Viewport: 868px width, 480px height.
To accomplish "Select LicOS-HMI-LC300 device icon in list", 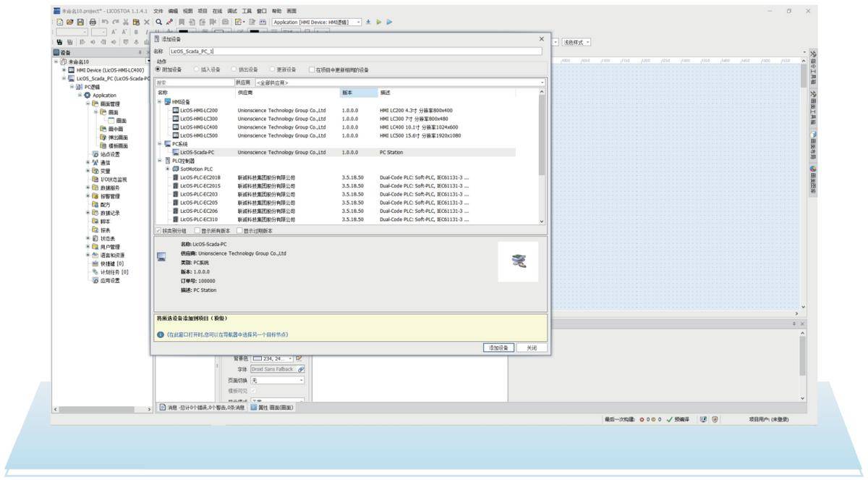I will (x=175, y=119).
